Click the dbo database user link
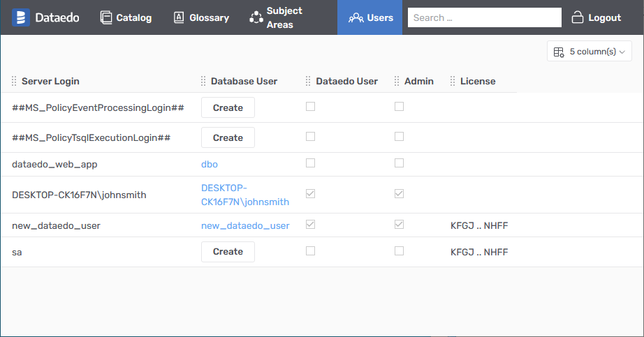The width and height of the screenshot is (644, 337). (210, 164)
